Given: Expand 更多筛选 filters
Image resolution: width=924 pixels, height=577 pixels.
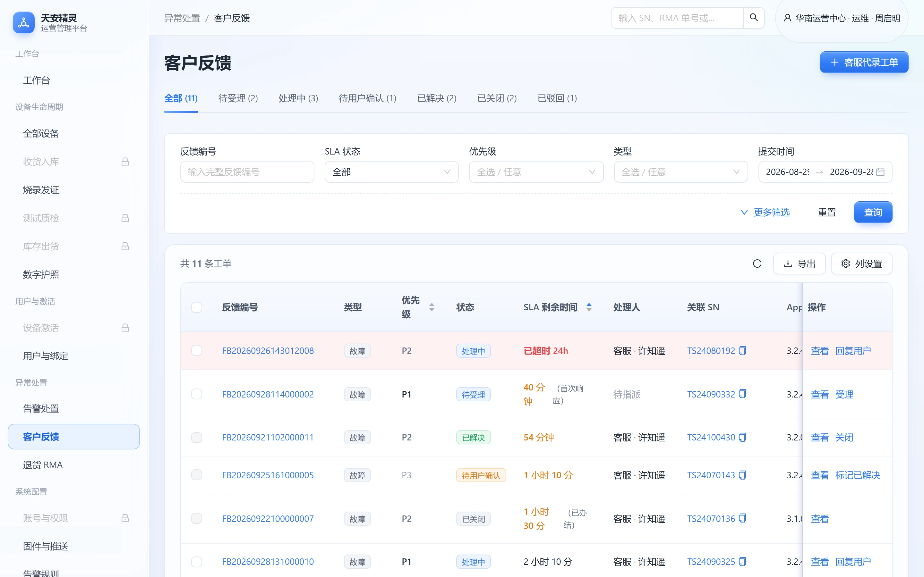Looking at the screenshot, I should tap(765, 212).
